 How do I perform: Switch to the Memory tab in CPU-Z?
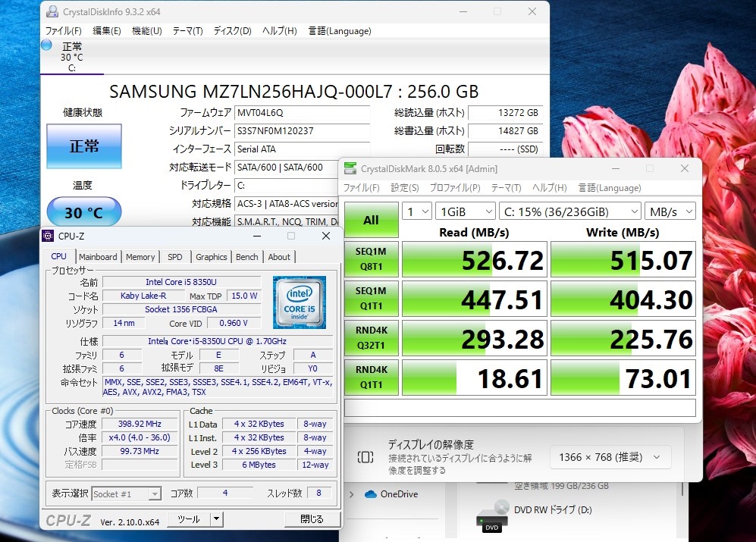pos(140,257)
